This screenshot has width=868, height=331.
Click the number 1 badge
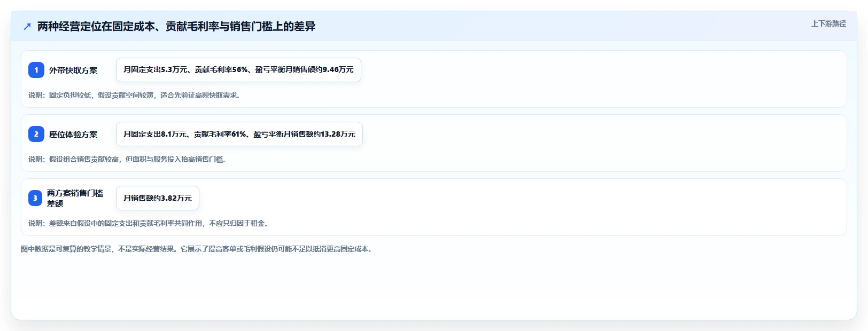coord(36,70)
